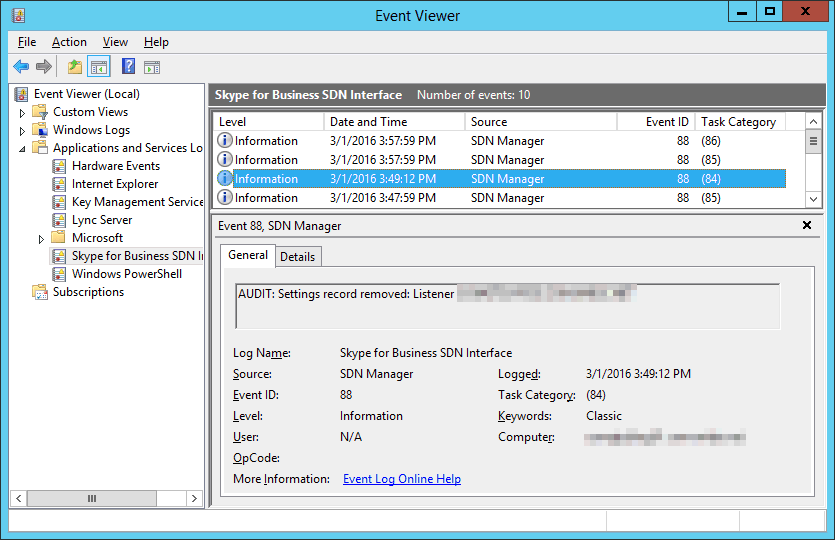
Task: Collapse Applications and Services Logs node
Action: click(22, 149)
